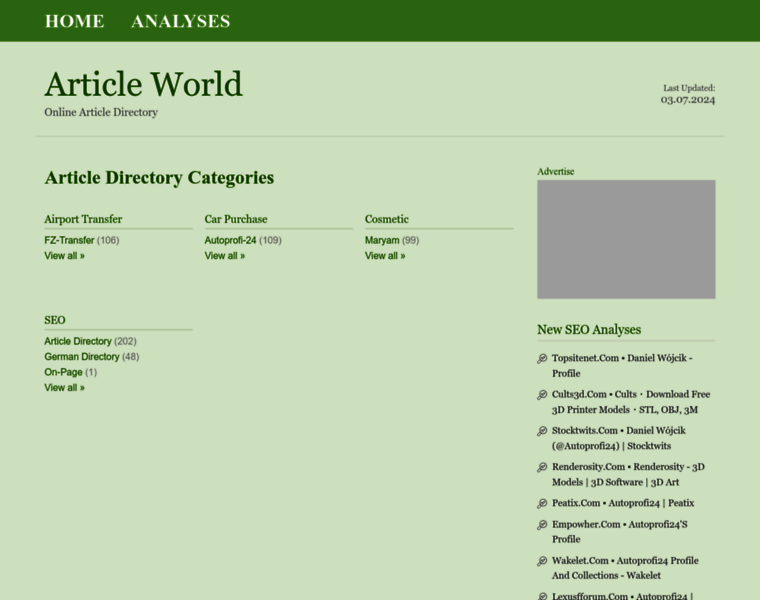
Task: Open the Airport Transfer category heading
Action: point(83,219)
